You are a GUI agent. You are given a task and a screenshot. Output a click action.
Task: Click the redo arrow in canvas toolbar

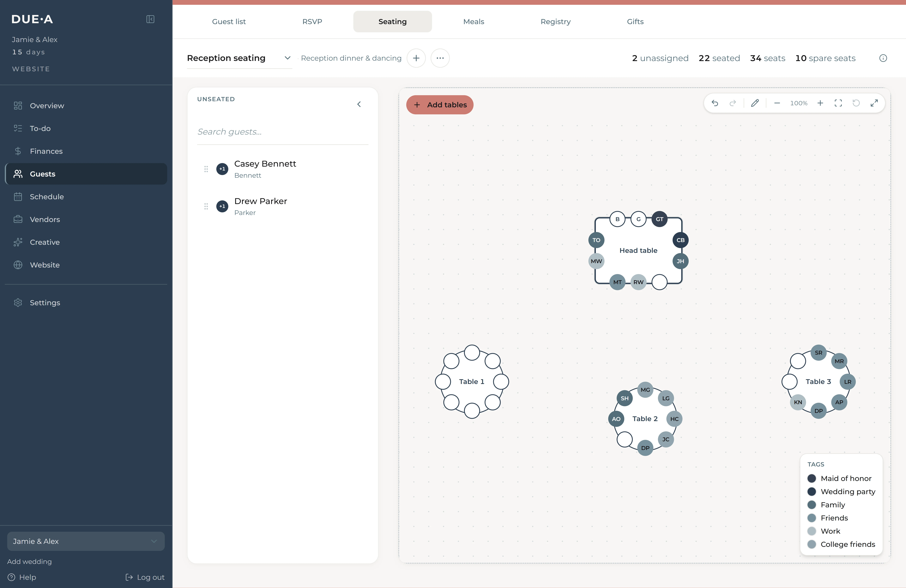pyautogui.click(x=733, y=103)
